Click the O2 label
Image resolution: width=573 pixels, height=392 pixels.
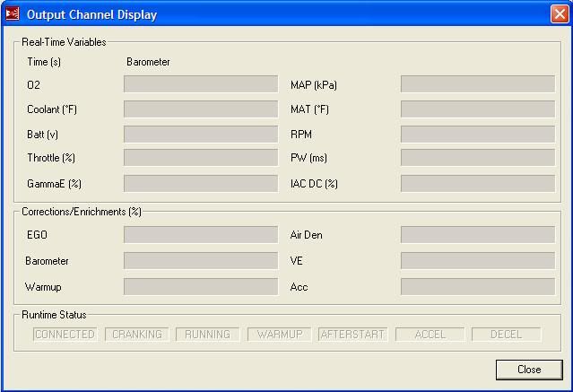click(x=33, y=85)
